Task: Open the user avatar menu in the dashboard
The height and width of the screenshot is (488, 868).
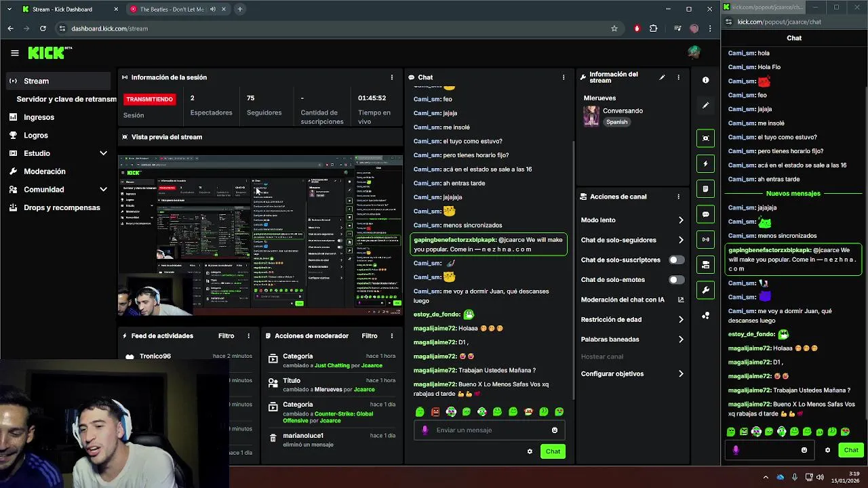Action: (693, 52)
